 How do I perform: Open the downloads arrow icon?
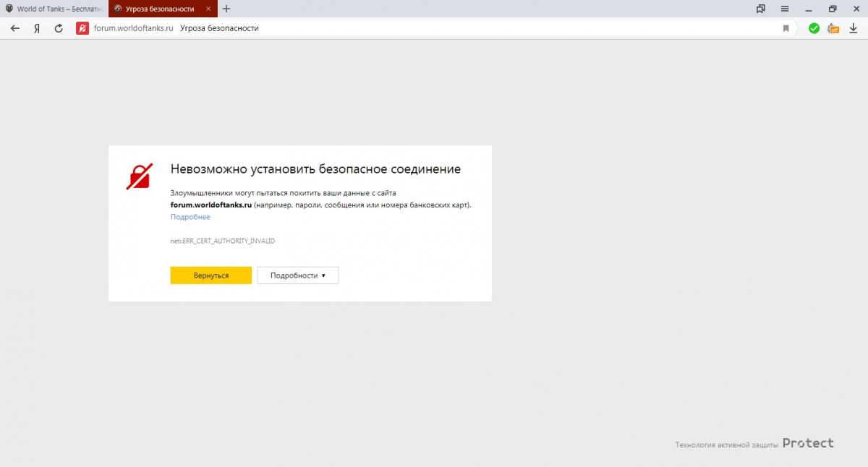tap(854, 28)
